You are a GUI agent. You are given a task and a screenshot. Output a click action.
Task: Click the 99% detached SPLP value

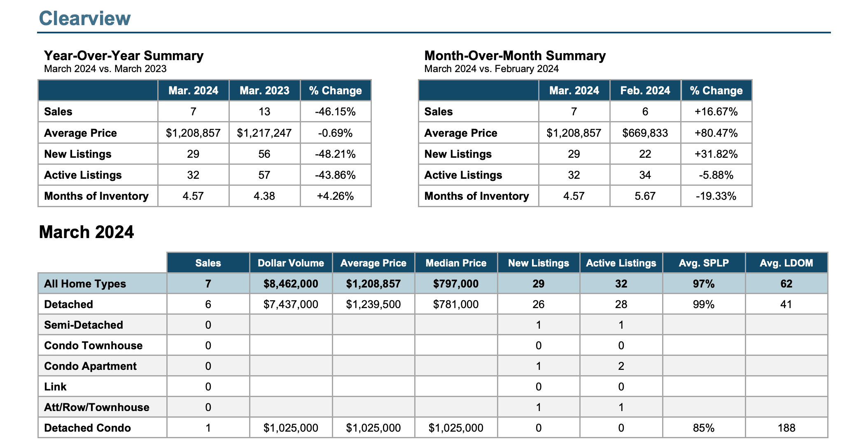[x=704, y=304]
